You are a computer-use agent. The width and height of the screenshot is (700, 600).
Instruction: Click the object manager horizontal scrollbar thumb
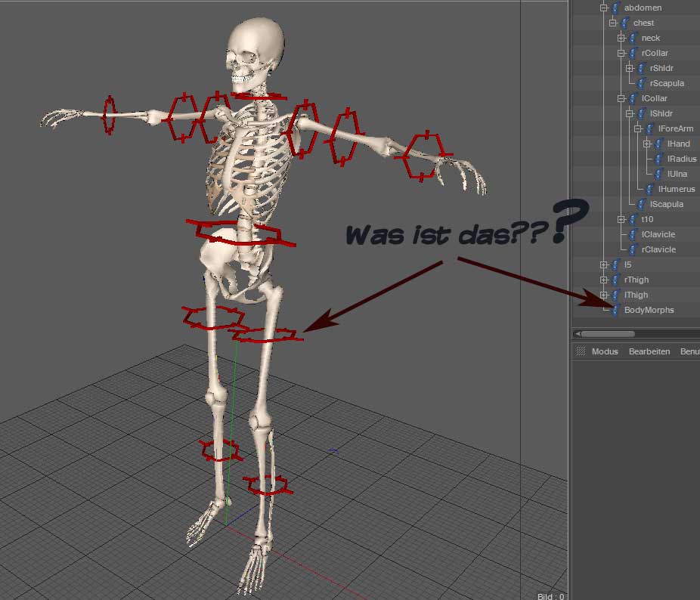pyautogui.click(x=608, y=334)
